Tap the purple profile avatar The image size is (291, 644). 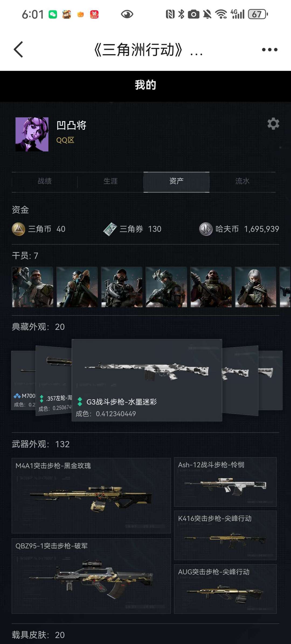coord(32,134)
